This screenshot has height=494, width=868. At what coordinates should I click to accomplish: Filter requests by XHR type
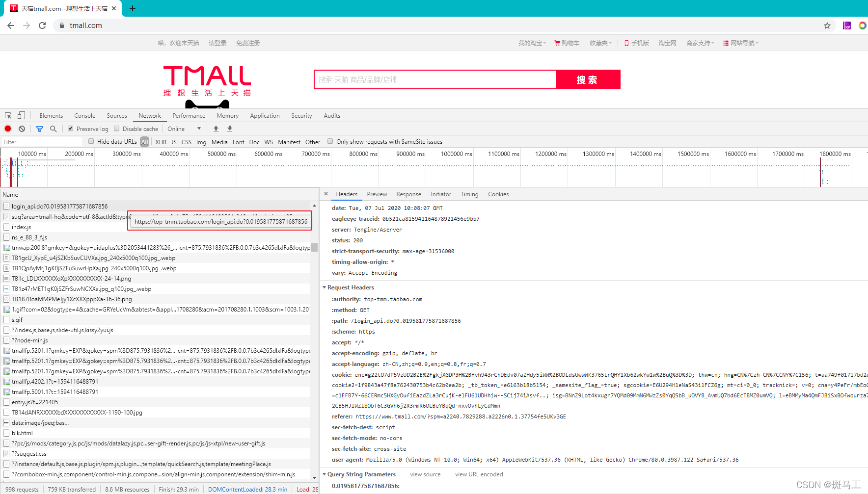tap(161, 142)
